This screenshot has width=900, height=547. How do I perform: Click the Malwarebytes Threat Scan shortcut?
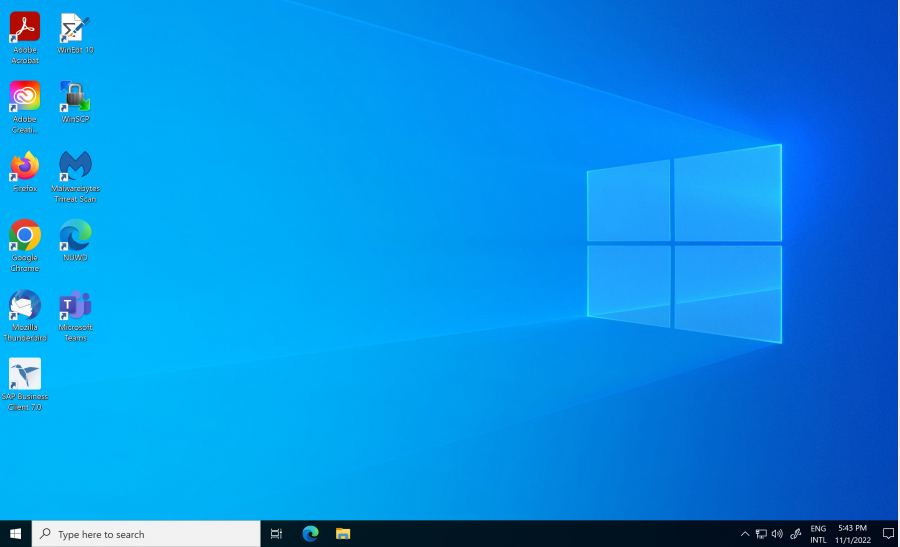(76, 166)
